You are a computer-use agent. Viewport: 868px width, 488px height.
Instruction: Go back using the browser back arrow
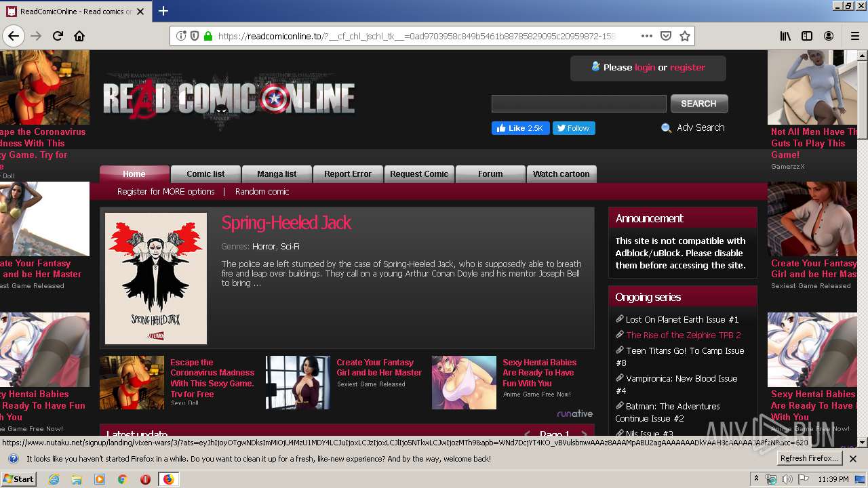coord(14,36)
